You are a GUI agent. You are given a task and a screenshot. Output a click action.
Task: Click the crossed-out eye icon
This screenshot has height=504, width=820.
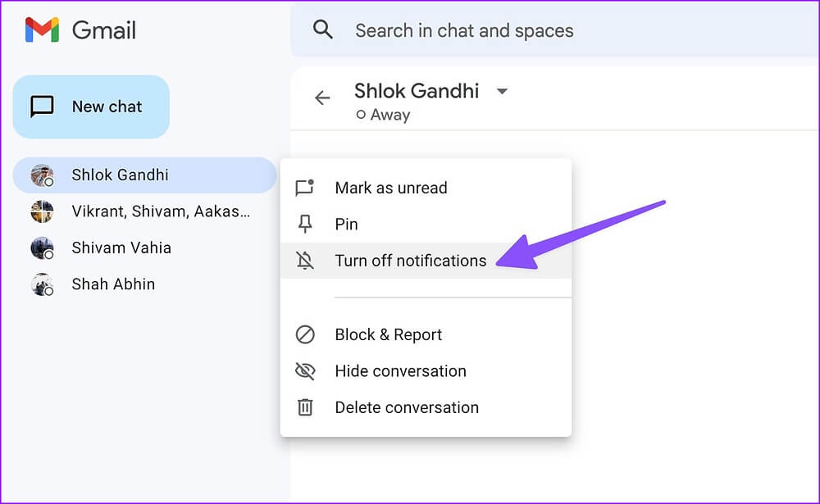click(x=305, y=371)
